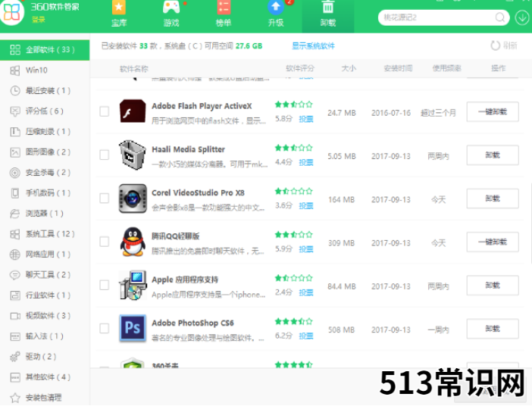Click 投票 link for Corel VideoStudio

point(306,206)
